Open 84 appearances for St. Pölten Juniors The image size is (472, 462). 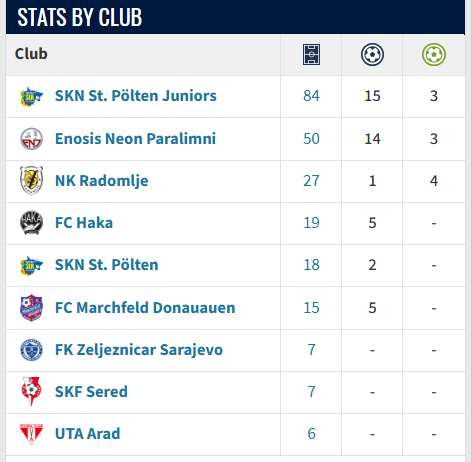click(x=311, y=96)
